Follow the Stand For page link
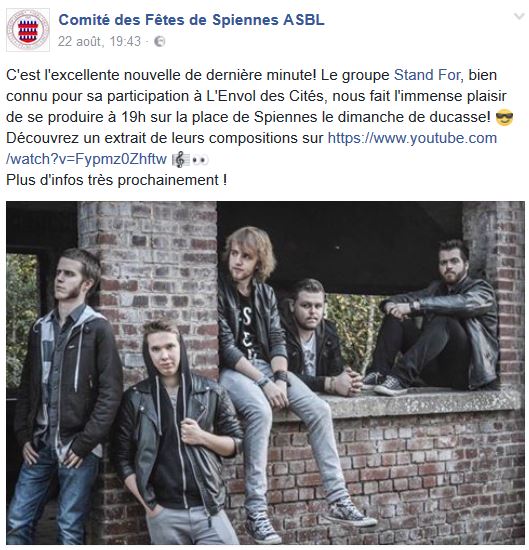 [427, 75]
